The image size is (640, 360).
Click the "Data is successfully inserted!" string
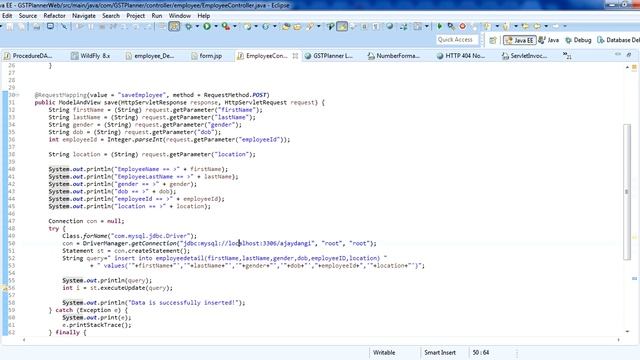pyautogui.click(x=184, y=302)
